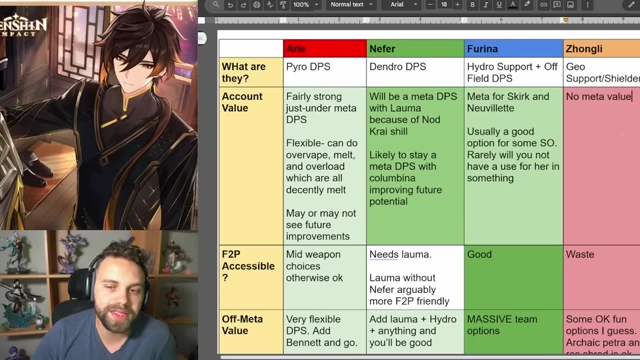The height and width of the screenshot is (360, 640).
Task: Open the text color picker
Action: [513, 4]
